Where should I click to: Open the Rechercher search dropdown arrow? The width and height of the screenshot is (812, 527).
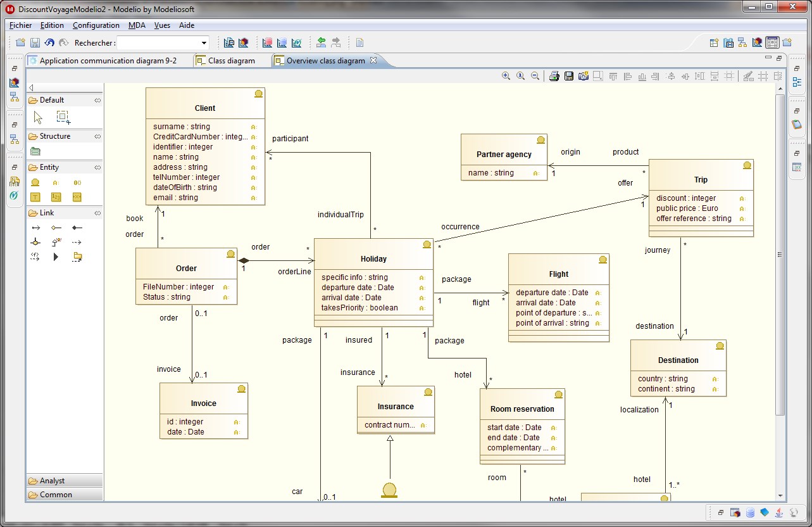click(x=204, y=43)
